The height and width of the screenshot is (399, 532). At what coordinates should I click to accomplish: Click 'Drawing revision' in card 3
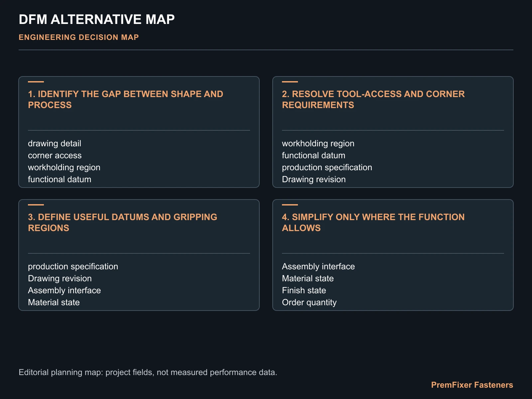click(x=60, y=278)
